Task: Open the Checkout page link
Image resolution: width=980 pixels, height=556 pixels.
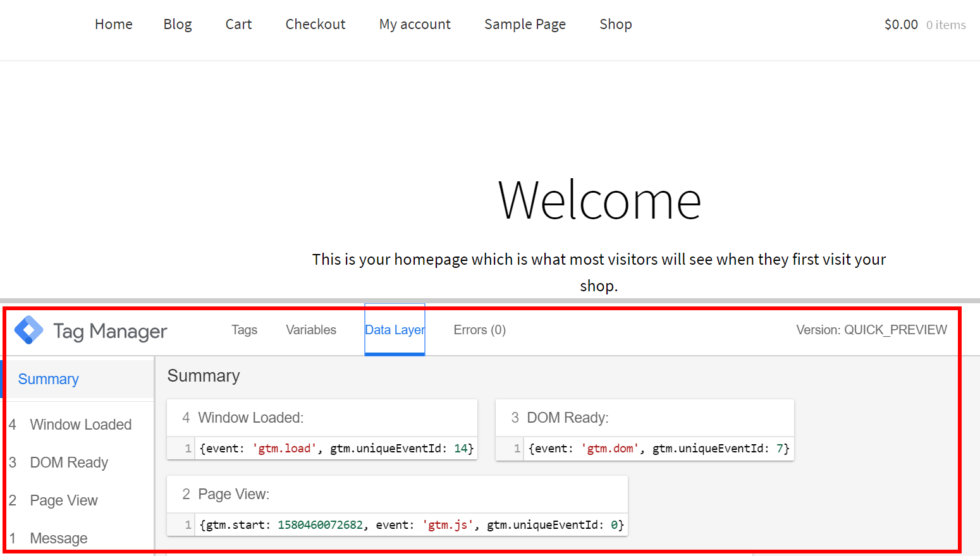Action: tap(315, 24)
